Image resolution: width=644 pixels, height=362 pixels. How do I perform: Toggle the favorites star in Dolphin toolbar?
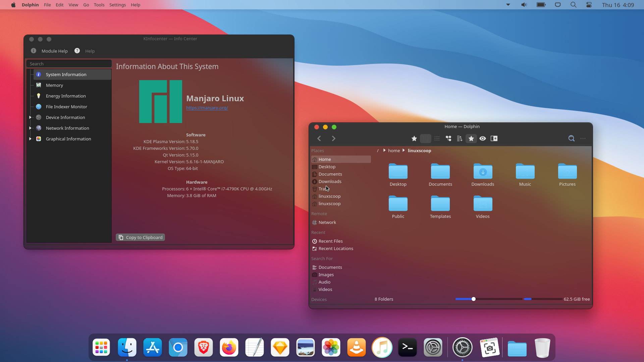coord(471,138)
